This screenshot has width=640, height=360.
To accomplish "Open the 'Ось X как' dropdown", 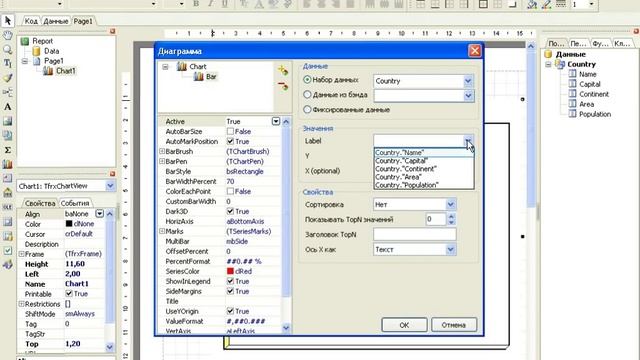I will click(x=450, y=249).
